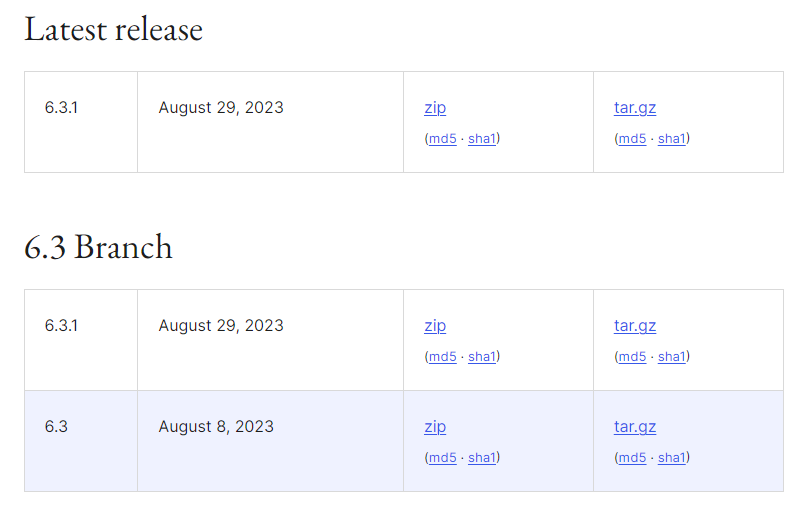Download the Latest release tar.gz file
Screen dimensions: 803x505
pos(635,108)
